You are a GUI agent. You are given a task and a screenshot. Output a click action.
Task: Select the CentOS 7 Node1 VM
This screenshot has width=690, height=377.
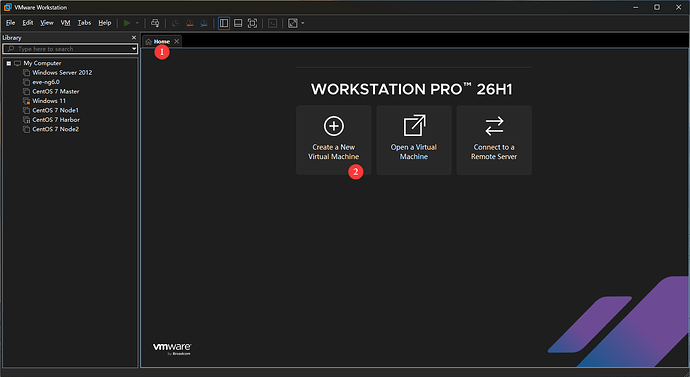tap(55, 110)
